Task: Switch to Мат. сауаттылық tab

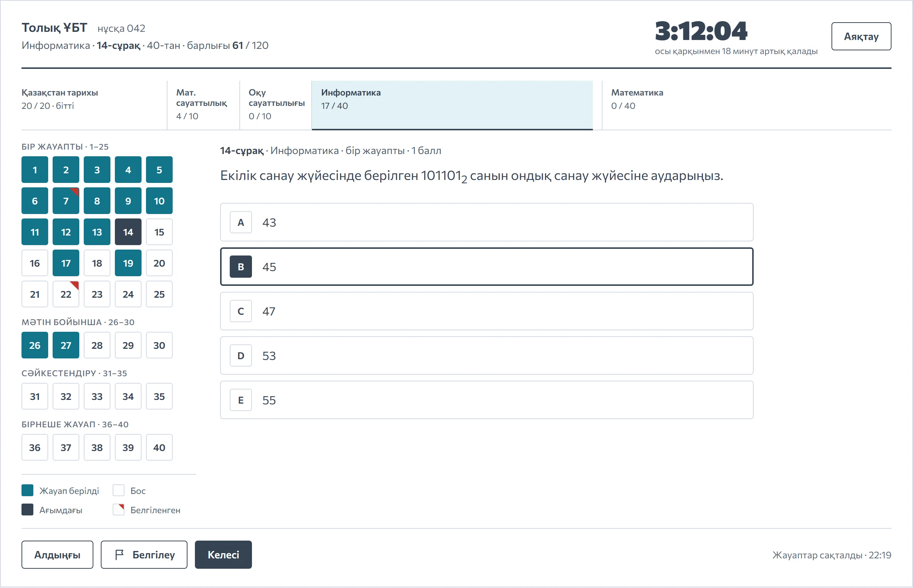Action: click(203, 105)
